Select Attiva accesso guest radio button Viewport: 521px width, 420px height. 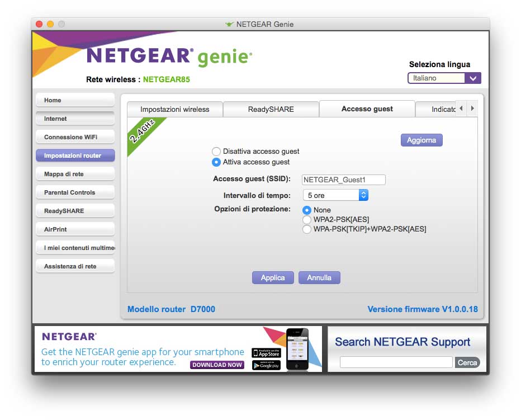point(216,162)
